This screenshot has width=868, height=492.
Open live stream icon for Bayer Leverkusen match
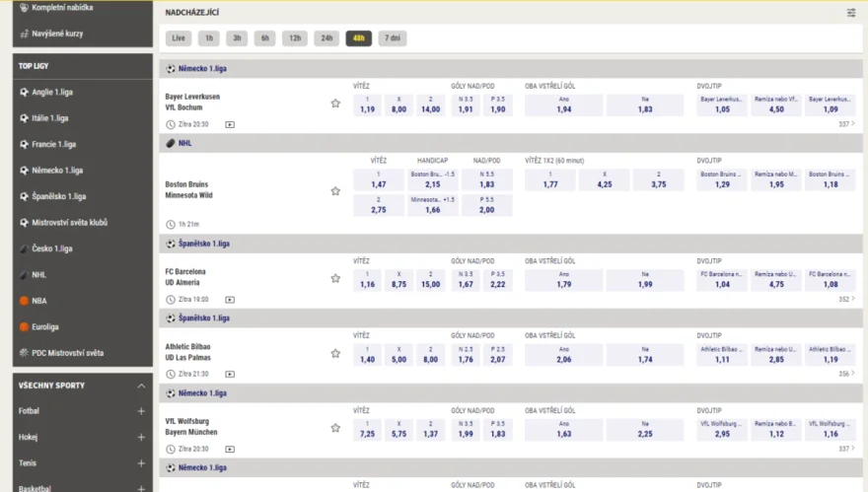tap(230, 124)
